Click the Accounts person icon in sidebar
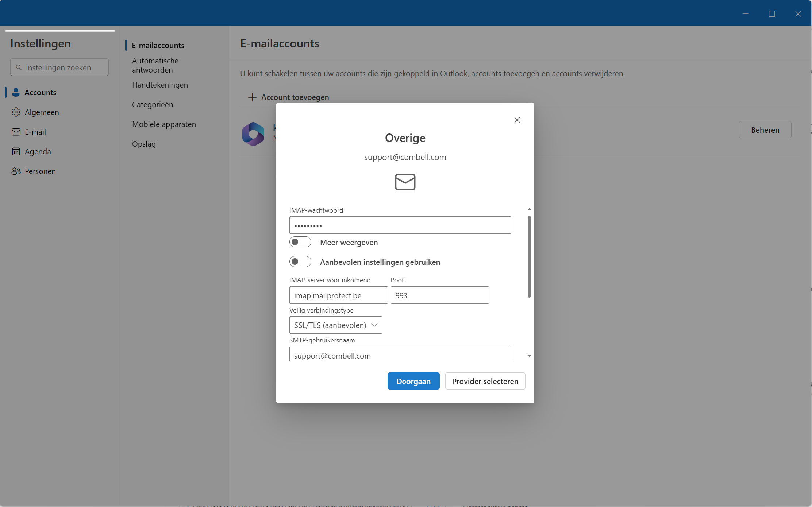Viewport: 812px width, 507px height. tap(16, 92)
